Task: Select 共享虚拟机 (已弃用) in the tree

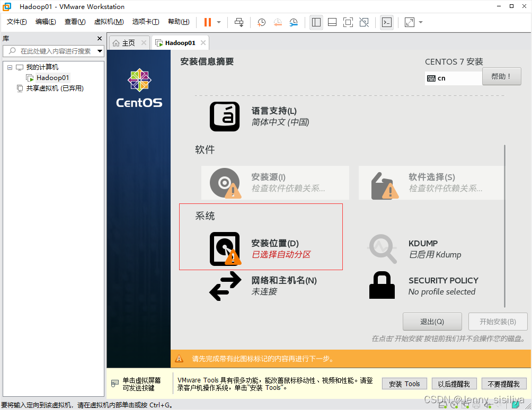Action: (x=55, y=88)
